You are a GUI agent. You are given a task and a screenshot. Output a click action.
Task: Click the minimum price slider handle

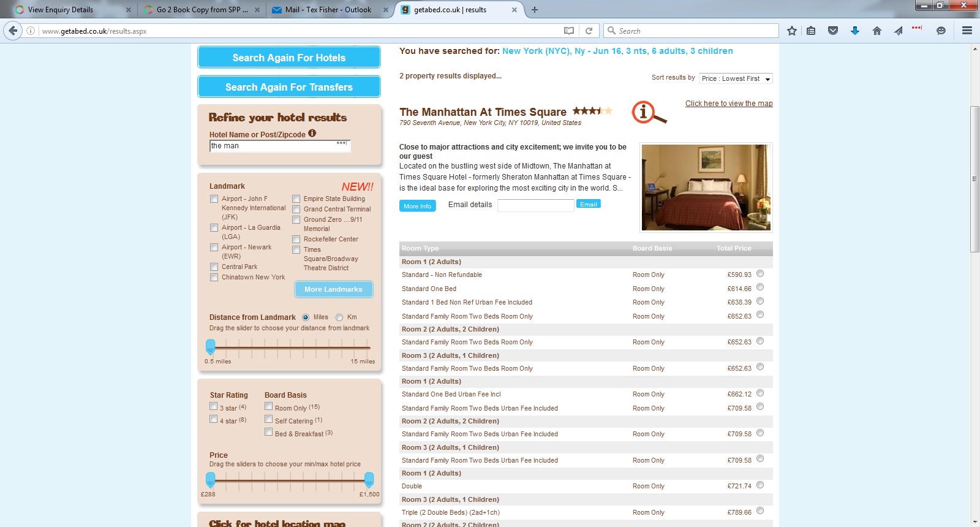(x=211, y=480)
